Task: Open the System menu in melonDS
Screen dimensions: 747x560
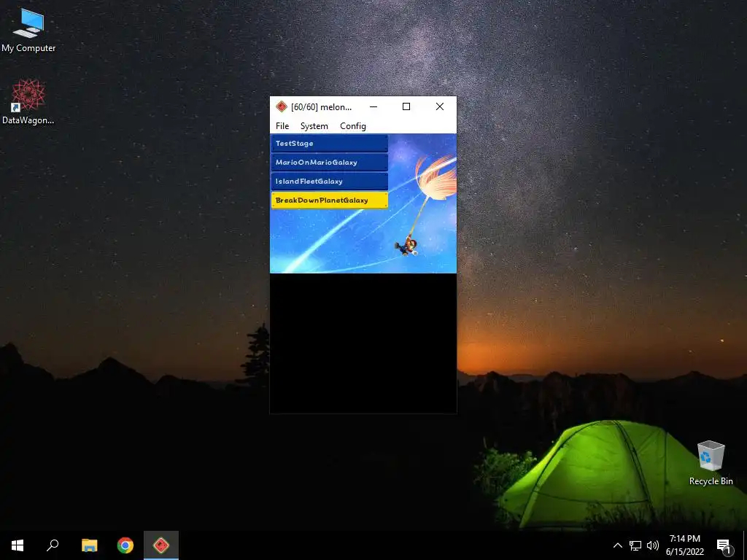Action: click(x=314, y=125)
